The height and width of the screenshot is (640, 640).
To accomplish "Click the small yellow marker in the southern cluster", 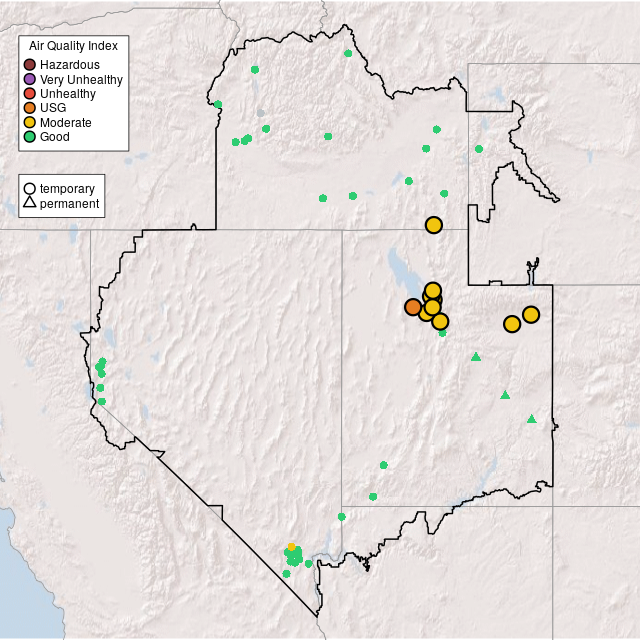I will pos(291,548).
